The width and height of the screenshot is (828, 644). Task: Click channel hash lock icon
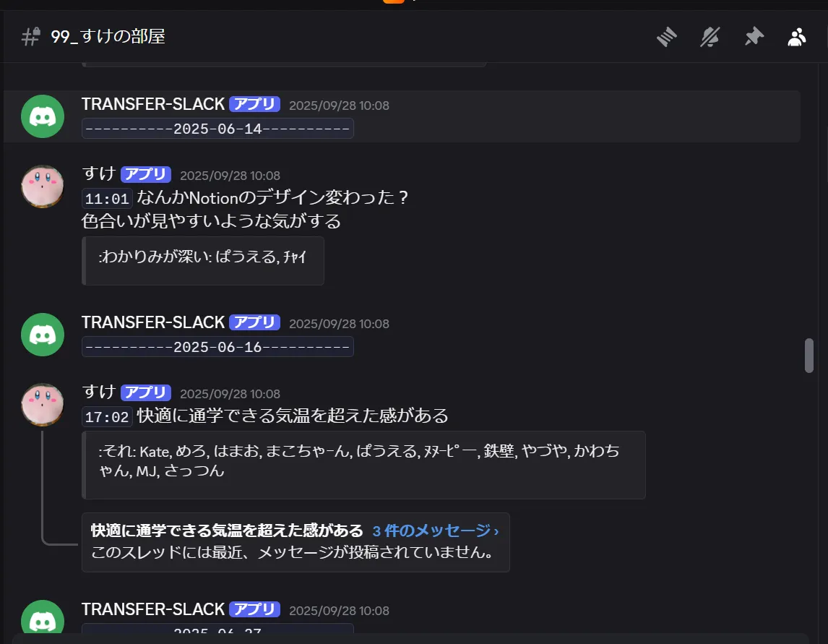click(30, 36)
